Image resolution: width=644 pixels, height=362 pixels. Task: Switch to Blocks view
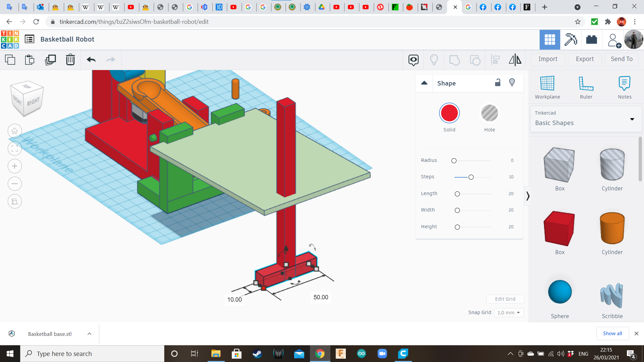pos(571,40)
